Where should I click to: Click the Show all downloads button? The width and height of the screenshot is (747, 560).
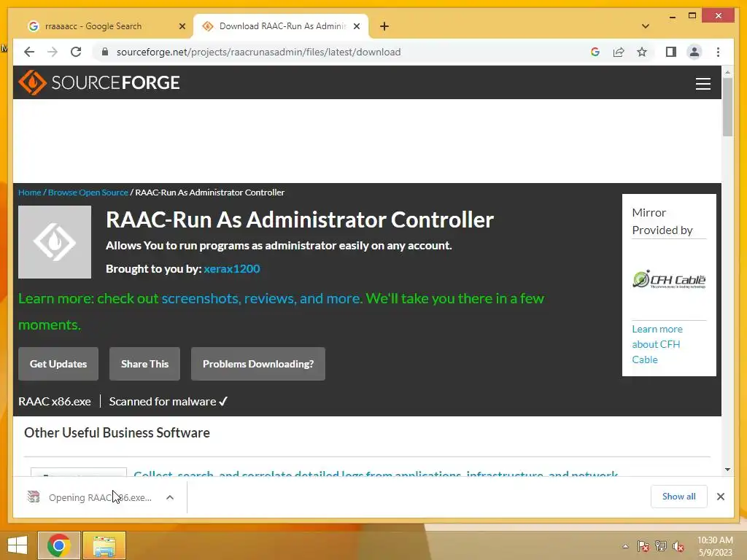click(679, 497)
